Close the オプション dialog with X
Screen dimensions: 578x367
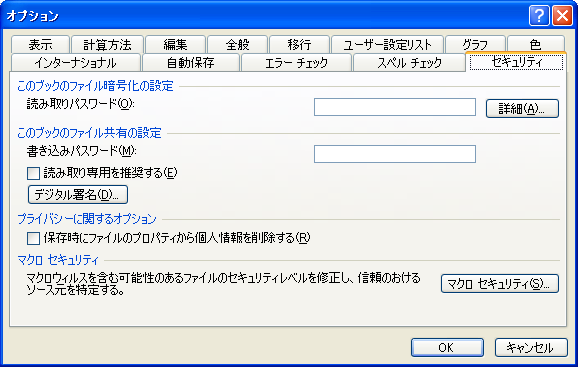pos(562,16)
